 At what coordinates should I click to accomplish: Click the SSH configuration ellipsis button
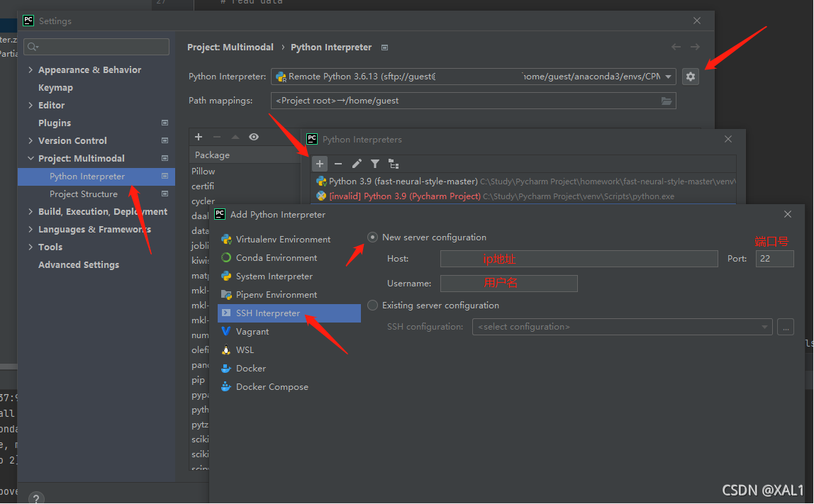pyautogui.click(x=786, y=327)
